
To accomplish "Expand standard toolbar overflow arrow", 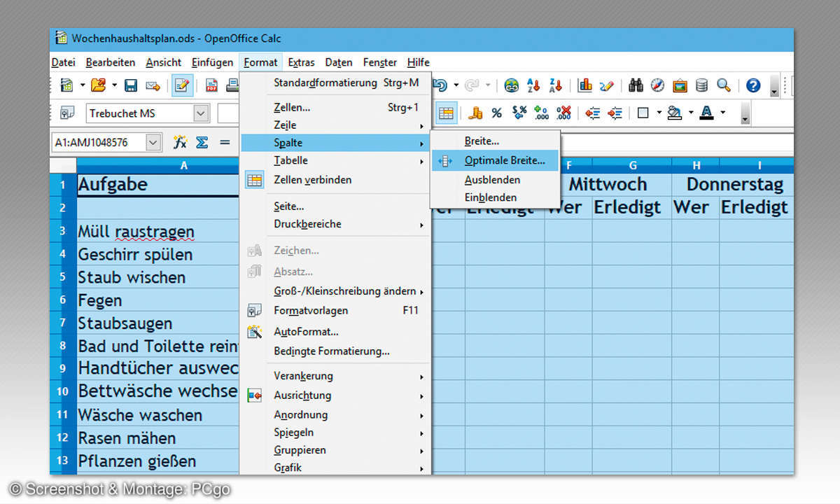I will click(x=774, y=86).
